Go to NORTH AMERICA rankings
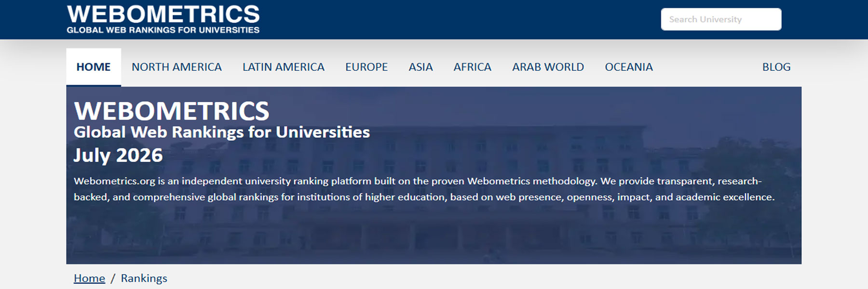868x289 pixels. click(x=176, y=67)
